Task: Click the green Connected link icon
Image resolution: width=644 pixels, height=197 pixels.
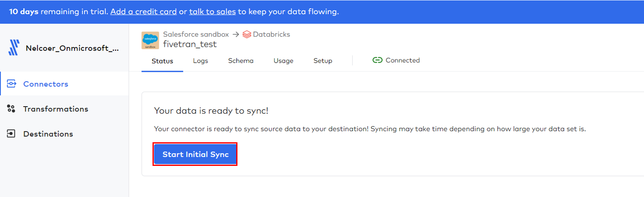Action: click(377, 60)
